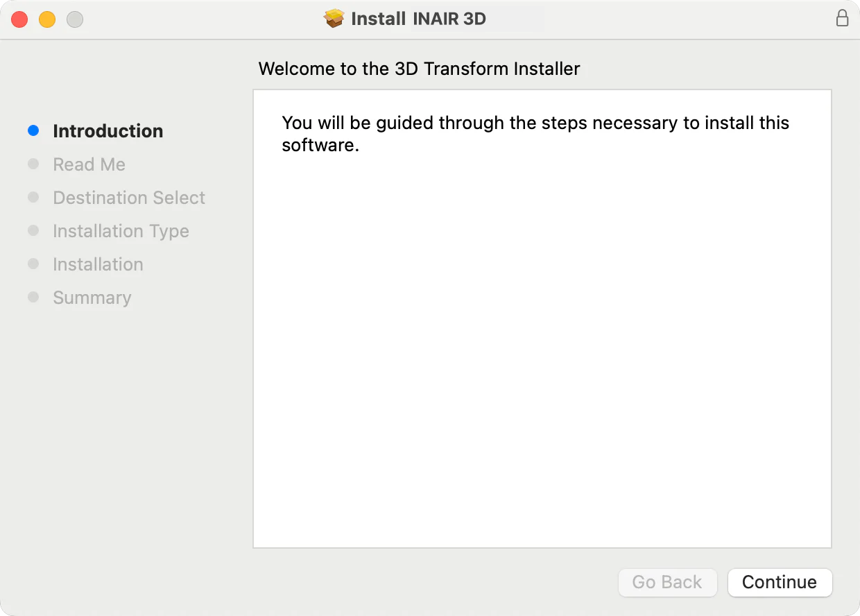
Task: Select the Introduction step label
Action: pos(108,131)
